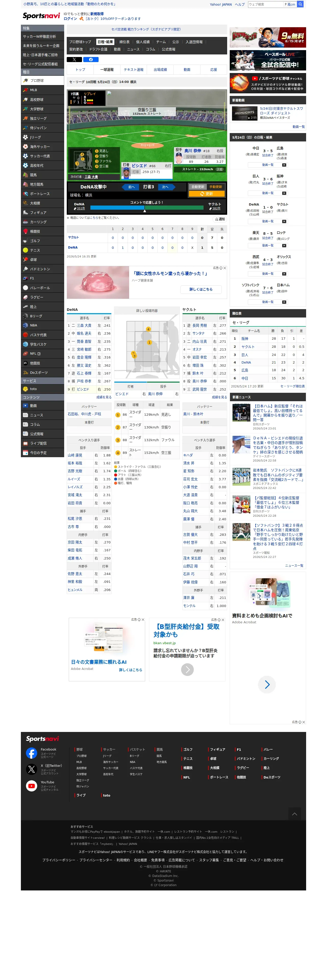This screenshot has width=327, height=980.
Task: Open 今日の予定 in the sidebar
Action: pyautogui.click(x=42, y=453)
